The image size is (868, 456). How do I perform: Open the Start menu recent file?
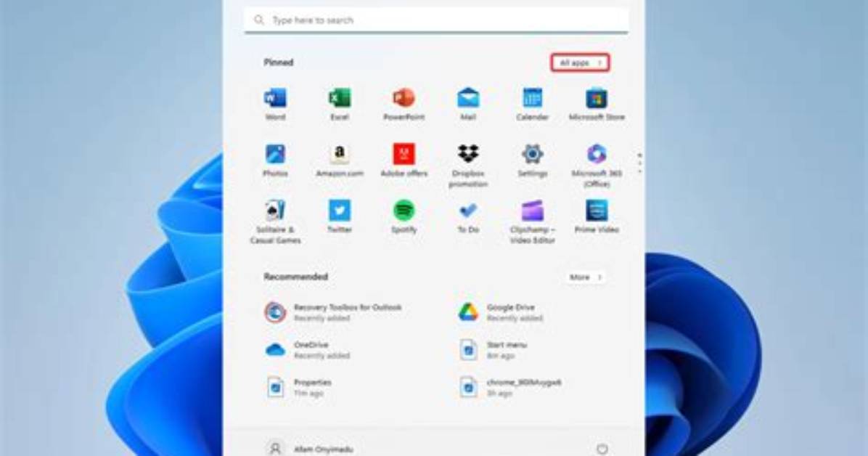pyautogui.click(x=493, y=349)
